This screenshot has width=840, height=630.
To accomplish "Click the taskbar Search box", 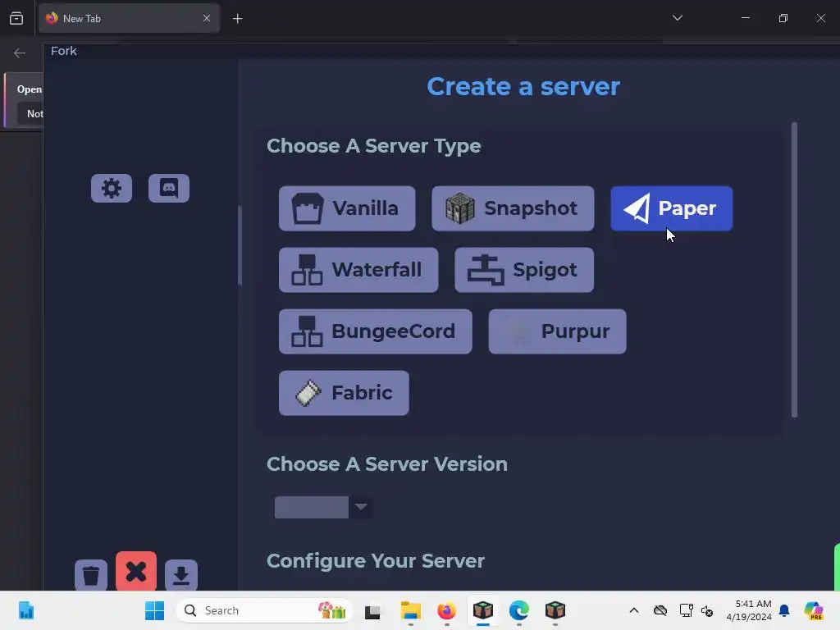I will [264, 610].
